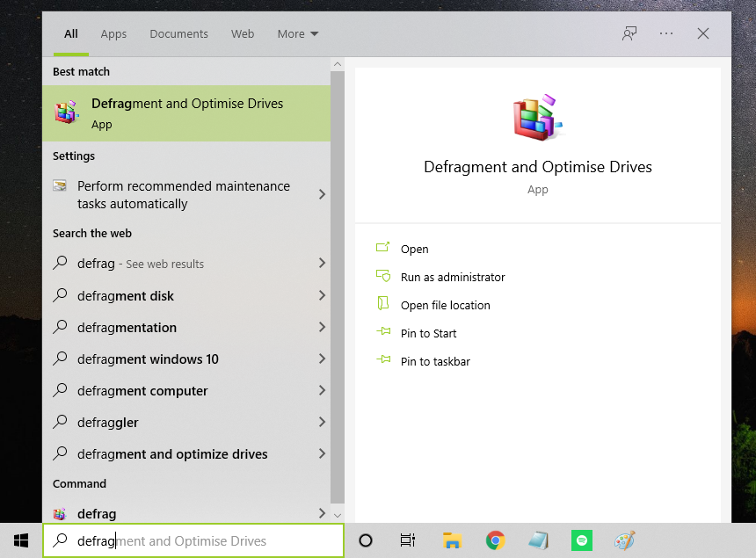Select 'defragment and optimize drives' suggestion
756x558 pixels.
tap(186, 454)
